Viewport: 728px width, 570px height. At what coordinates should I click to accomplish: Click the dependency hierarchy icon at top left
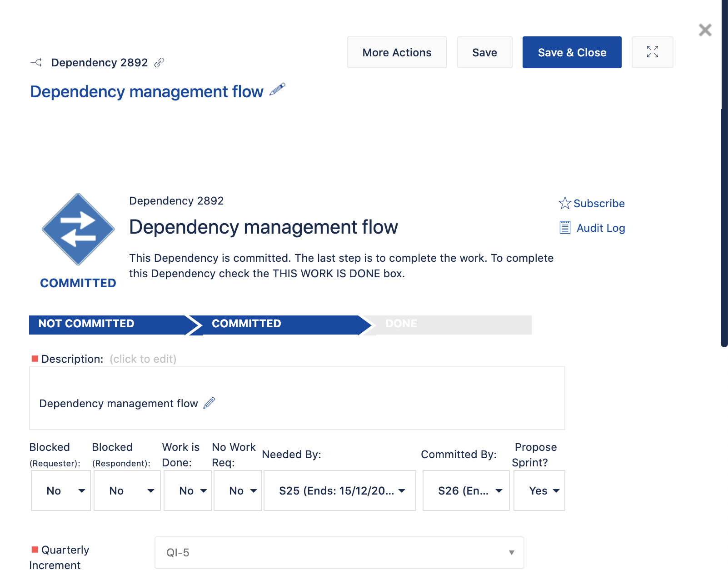[x=36, y=63]
